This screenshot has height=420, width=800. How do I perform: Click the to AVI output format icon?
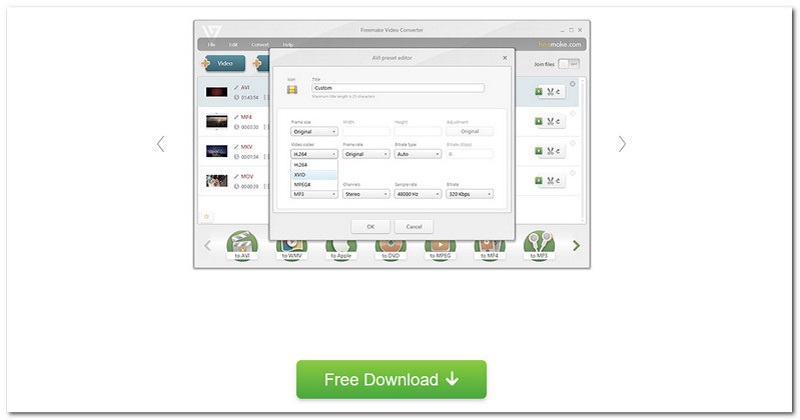coord(242,246)
